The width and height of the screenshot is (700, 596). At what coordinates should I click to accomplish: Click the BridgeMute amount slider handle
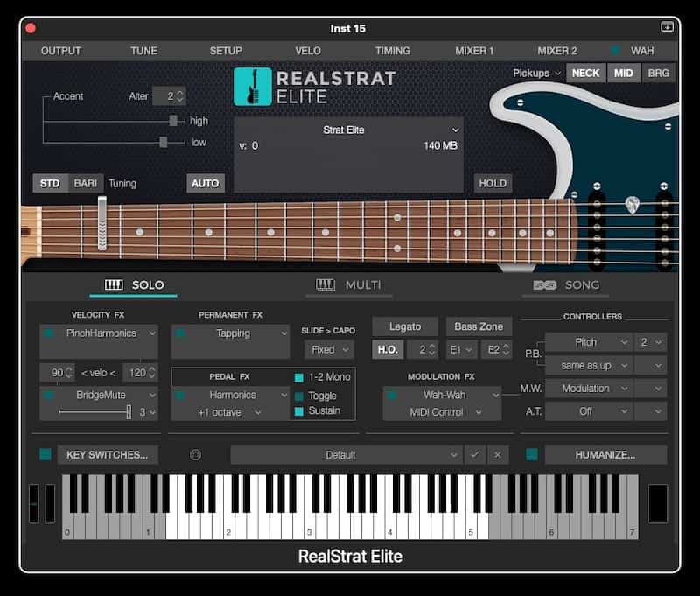tap(129, 411)
